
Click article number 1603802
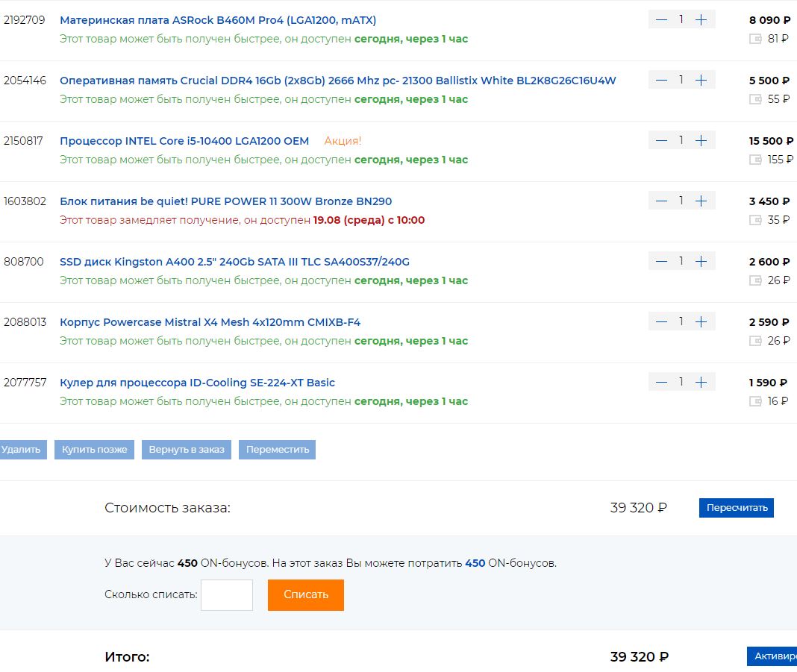pos(25,201)
